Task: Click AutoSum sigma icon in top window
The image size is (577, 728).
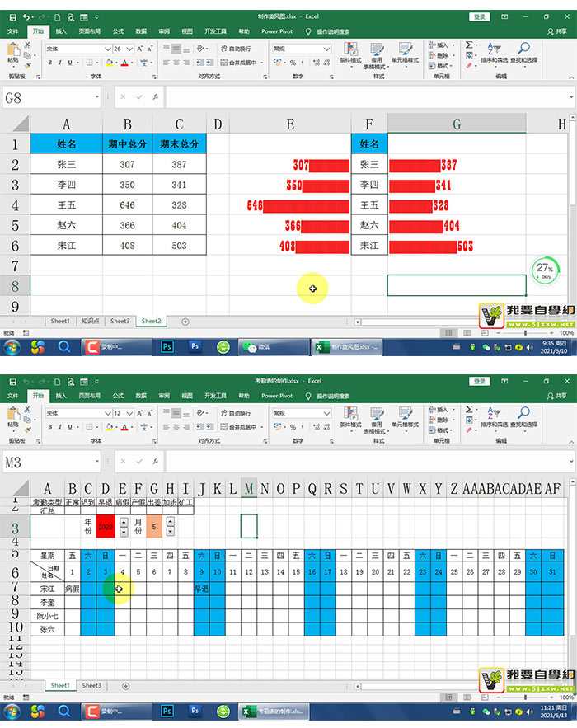Action: point(469,45)
